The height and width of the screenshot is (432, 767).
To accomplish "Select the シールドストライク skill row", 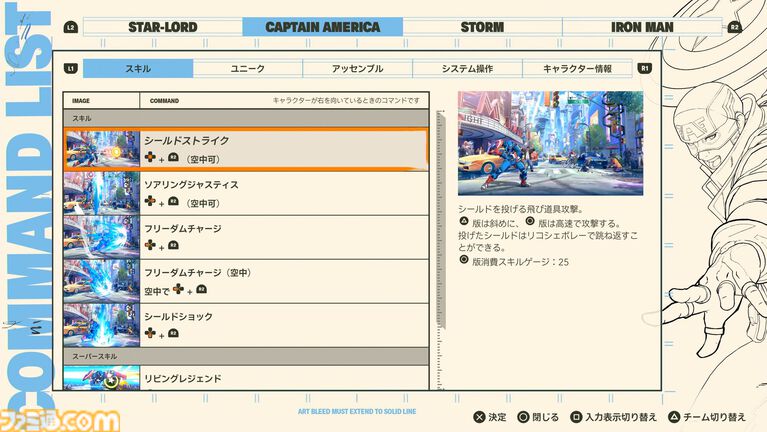I will (x=246, y=149).
